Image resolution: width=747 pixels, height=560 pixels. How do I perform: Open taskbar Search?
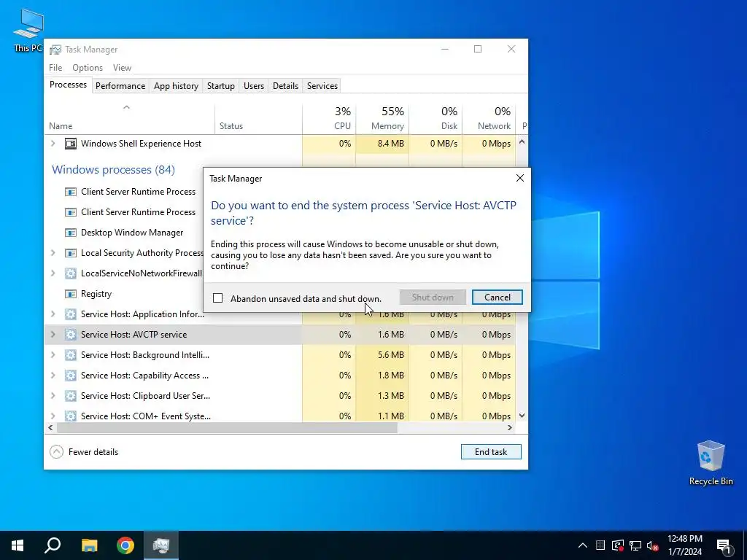tap(53, 545)
